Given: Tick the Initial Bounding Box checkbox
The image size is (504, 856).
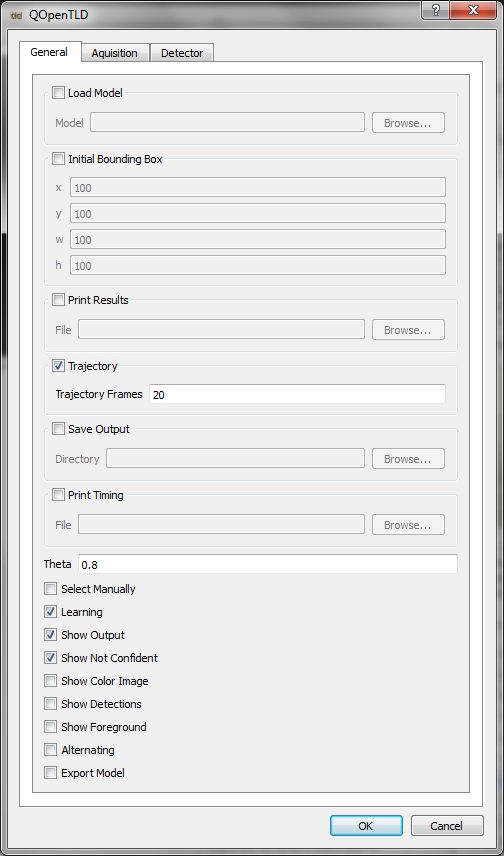Looking at the screenshot, I should click(x=58, y=159).
